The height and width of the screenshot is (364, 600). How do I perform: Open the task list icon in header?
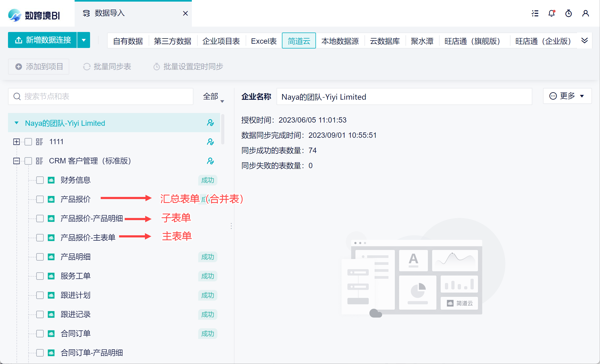(x=535, y=13)
